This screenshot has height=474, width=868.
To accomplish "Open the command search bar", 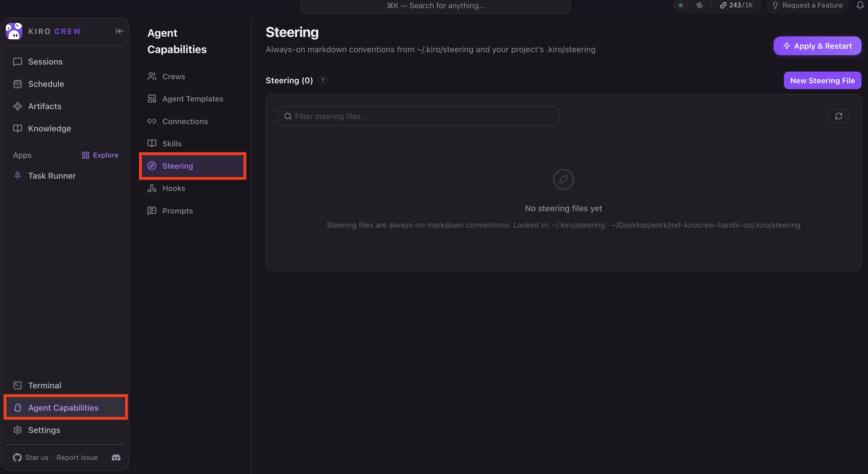I will (x=435, y=6).
